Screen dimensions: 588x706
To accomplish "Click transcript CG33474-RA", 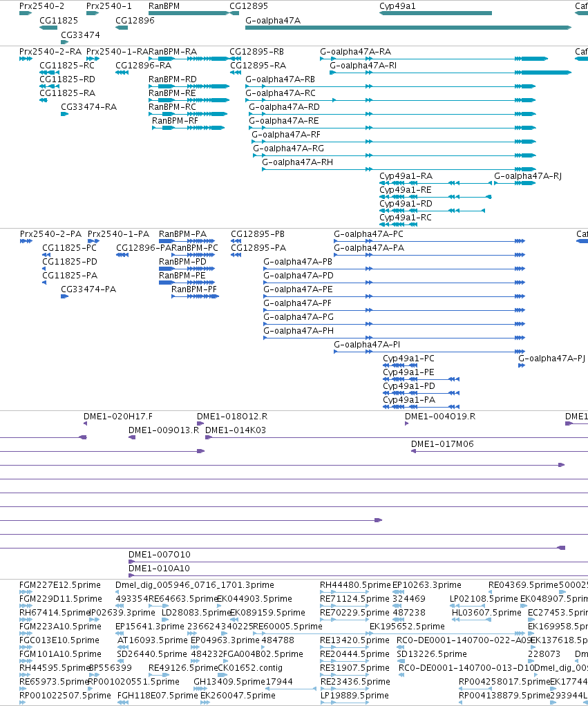I will (x=88, y=107).
